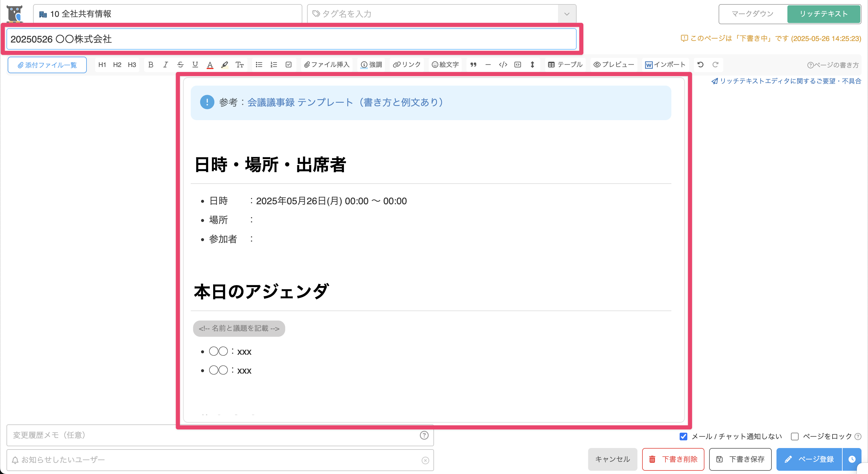
Task: Insert a code block
Action: (518, 65)
